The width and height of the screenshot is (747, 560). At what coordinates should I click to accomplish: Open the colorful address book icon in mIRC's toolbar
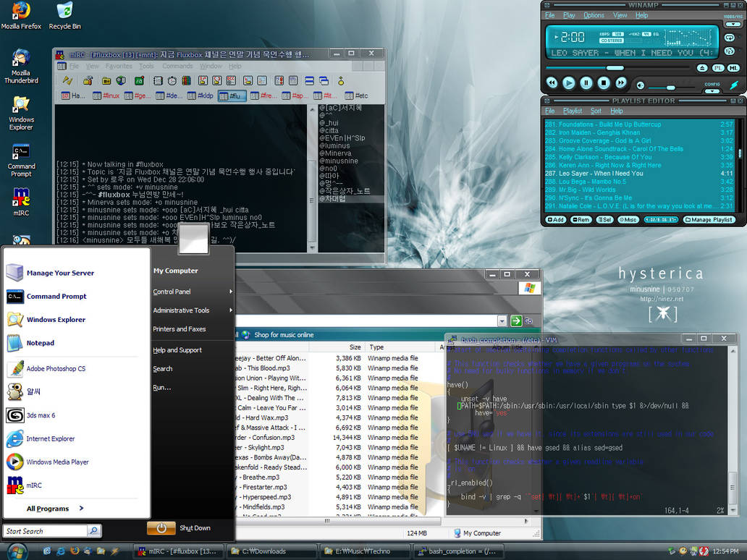(185, 81)
